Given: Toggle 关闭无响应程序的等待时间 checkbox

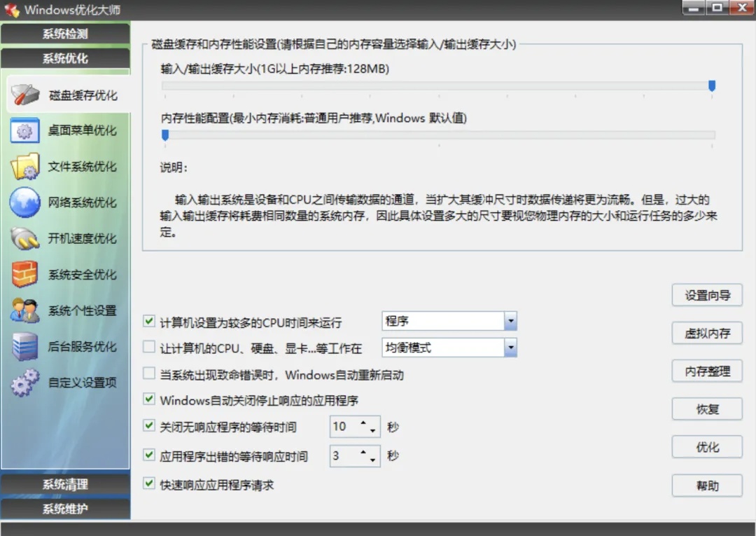Looking at the screenshot, I should (149, 425).
